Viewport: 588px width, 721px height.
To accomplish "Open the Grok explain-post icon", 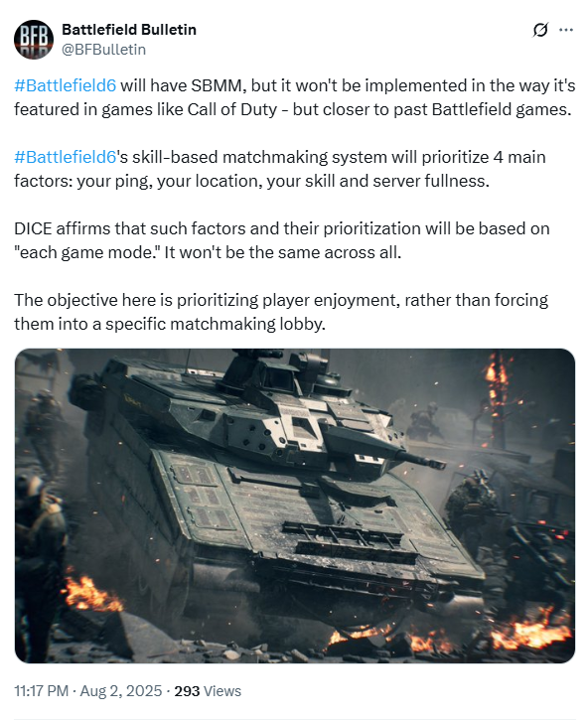I will [x=540, y=30].
